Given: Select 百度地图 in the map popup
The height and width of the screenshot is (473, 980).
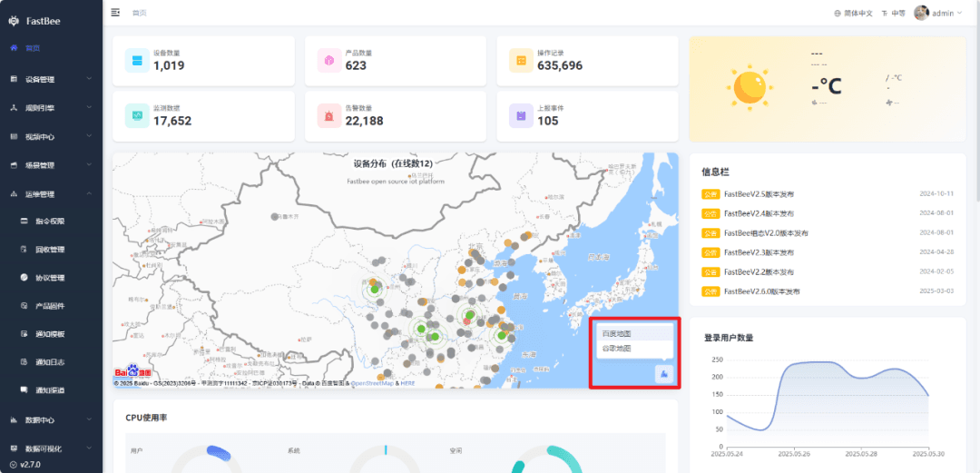Looking at the screenshot, I should (635, 333).
